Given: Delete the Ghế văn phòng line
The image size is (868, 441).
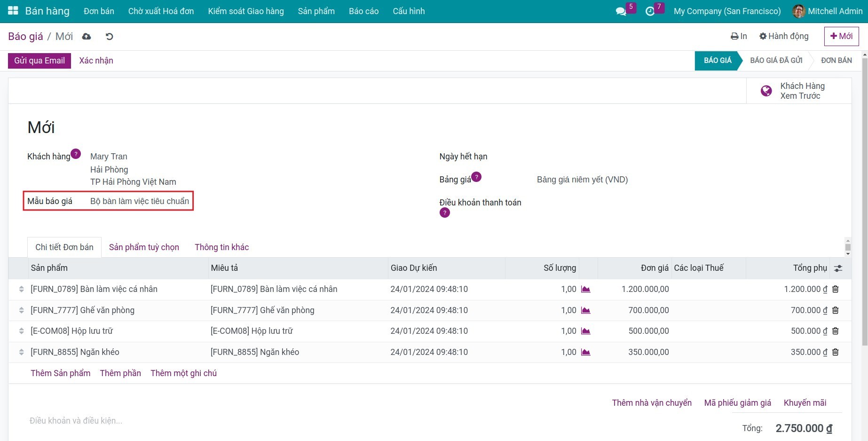Looking at the screenshot, I should pyautogui.click(x=836, y=310).
